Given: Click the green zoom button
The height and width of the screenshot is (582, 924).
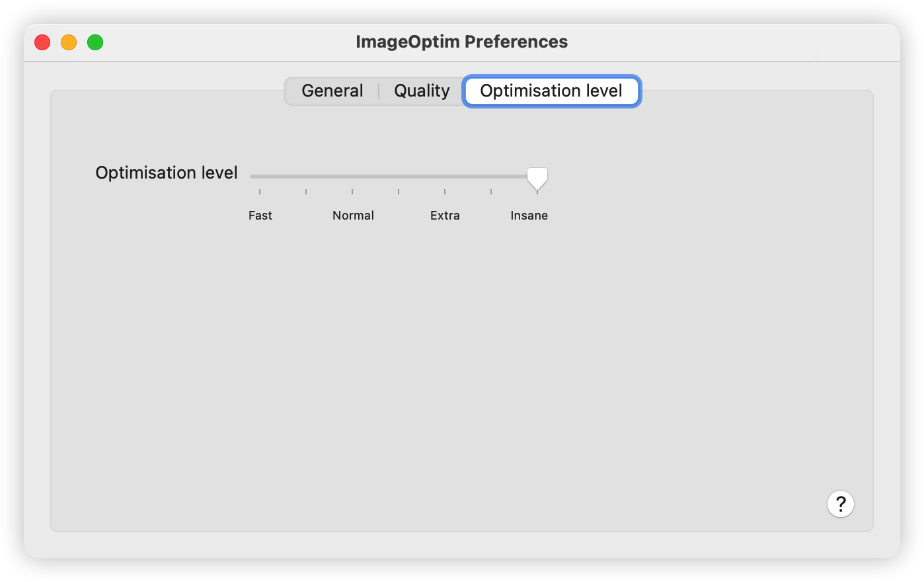Looking at the screenshot, I should point(95,42).
